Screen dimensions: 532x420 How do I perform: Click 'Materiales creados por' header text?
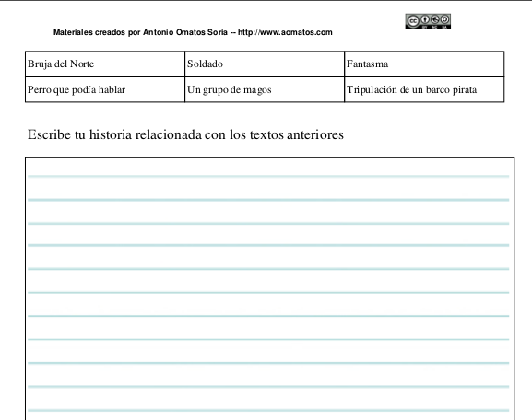pyautogui.click(x=97, y=32)
